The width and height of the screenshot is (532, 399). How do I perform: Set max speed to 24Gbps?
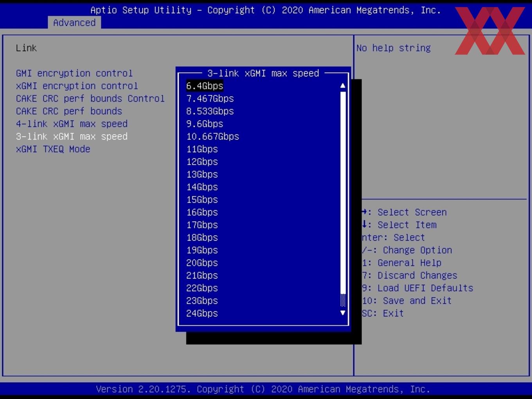point(202,313)
